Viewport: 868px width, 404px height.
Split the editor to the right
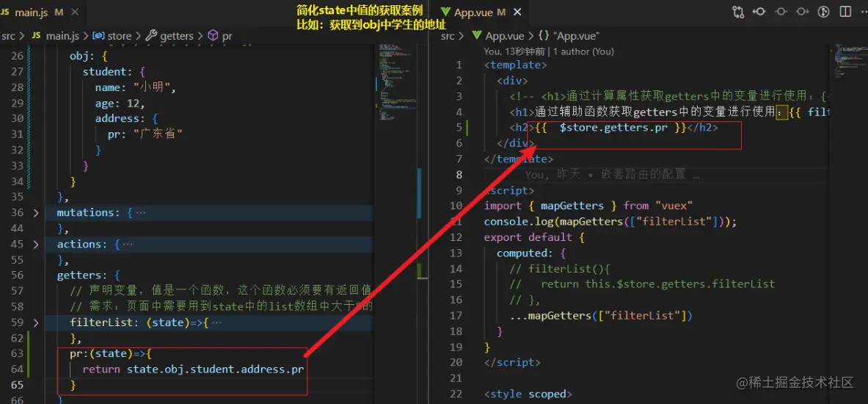[845, 12]
